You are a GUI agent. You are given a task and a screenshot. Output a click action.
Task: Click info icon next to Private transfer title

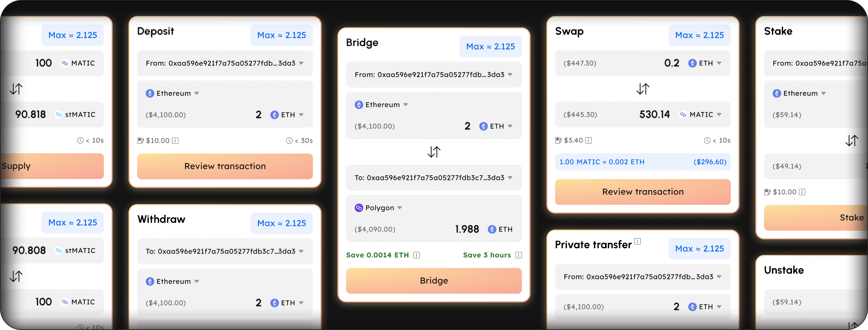pos(637,241)
